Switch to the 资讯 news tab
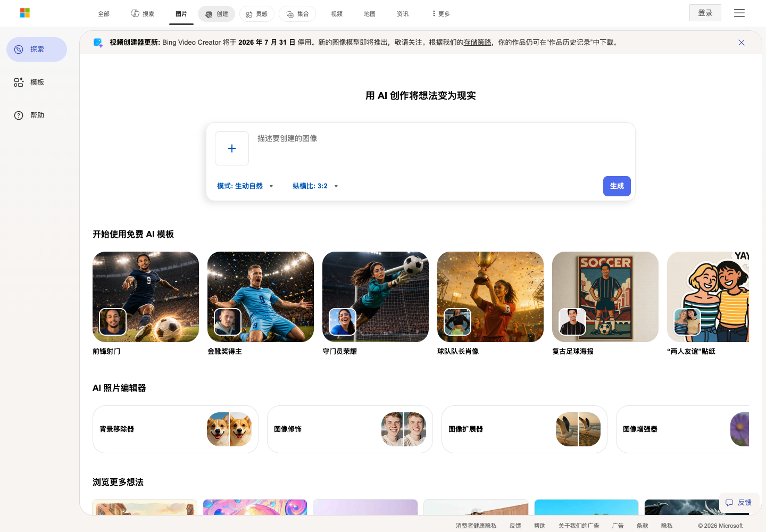766x532 pixels. coord(403,14)
